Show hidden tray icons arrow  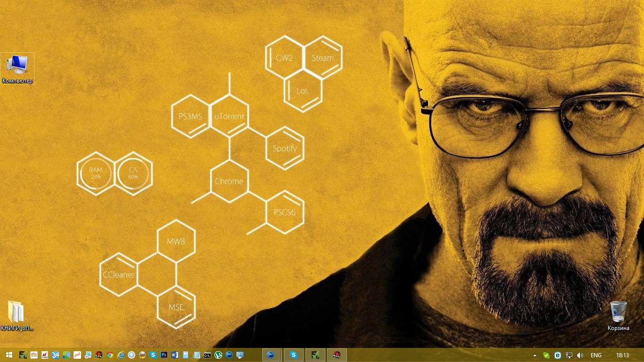point(535,355)
